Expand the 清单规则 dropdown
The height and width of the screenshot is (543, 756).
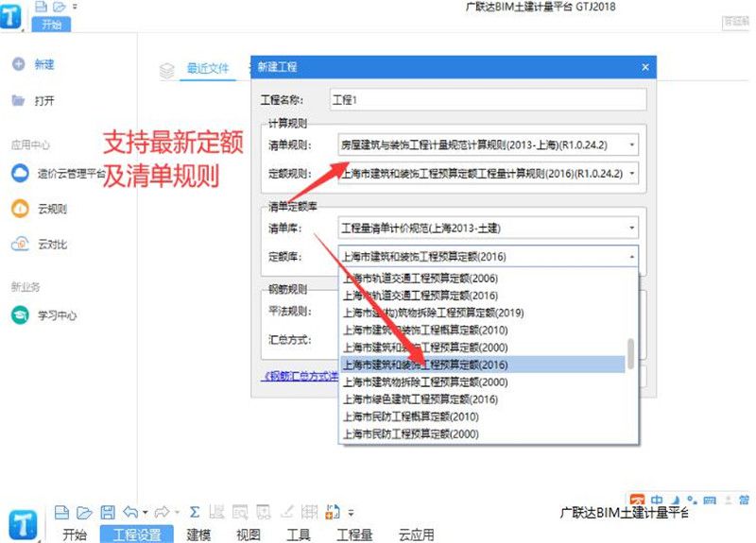pyautogui.click(x=631, y=144)
